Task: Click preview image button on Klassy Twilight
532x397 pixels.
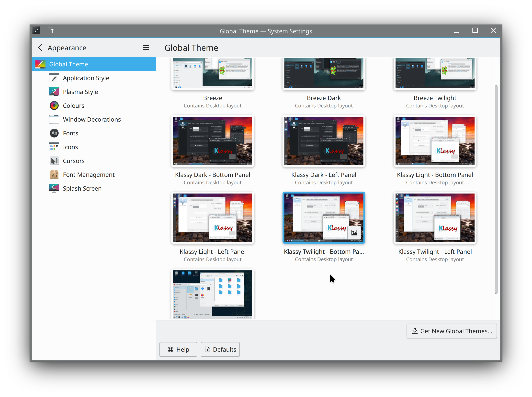Action: (354, 232)
